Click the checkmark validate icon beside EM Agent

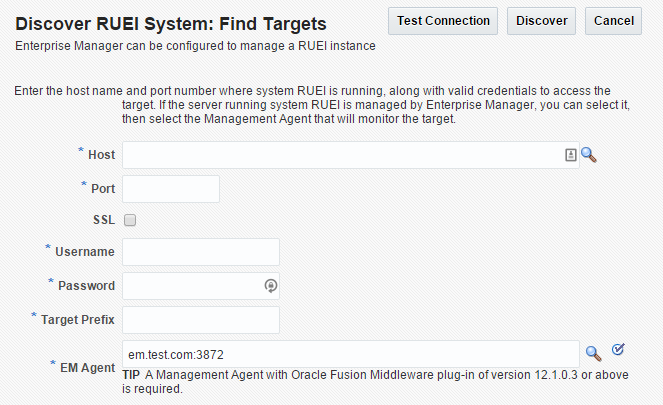click(x=618, y=349)
